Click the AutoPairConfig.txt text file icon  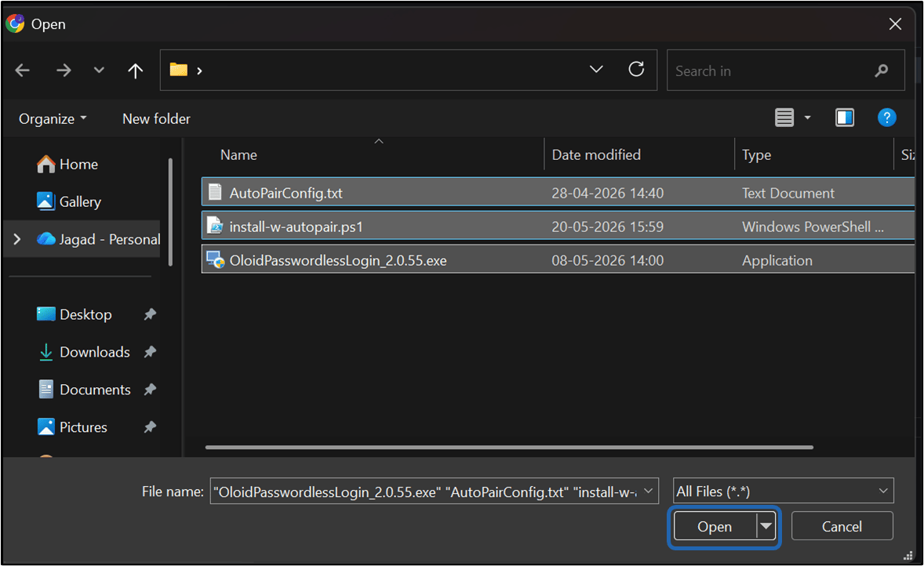(215, 192)
